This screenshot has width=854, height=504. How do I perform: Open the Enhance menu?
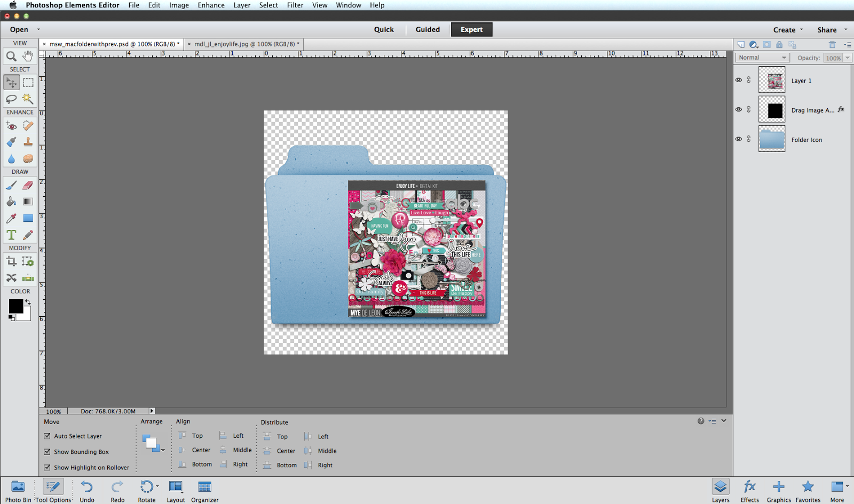click(x=211, y=5)
